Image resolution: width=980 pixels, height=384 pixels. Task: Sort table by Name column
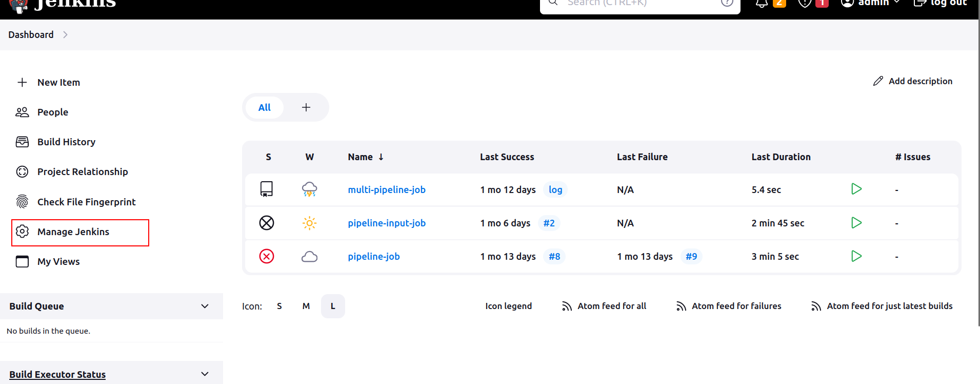click(366, 157)
